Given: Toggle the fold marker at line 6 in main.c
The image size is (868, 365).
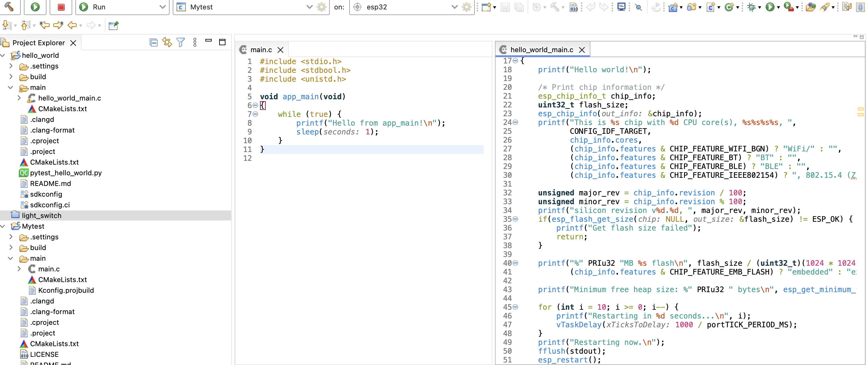Looking at the screenshot, I should tap(255, 106).
